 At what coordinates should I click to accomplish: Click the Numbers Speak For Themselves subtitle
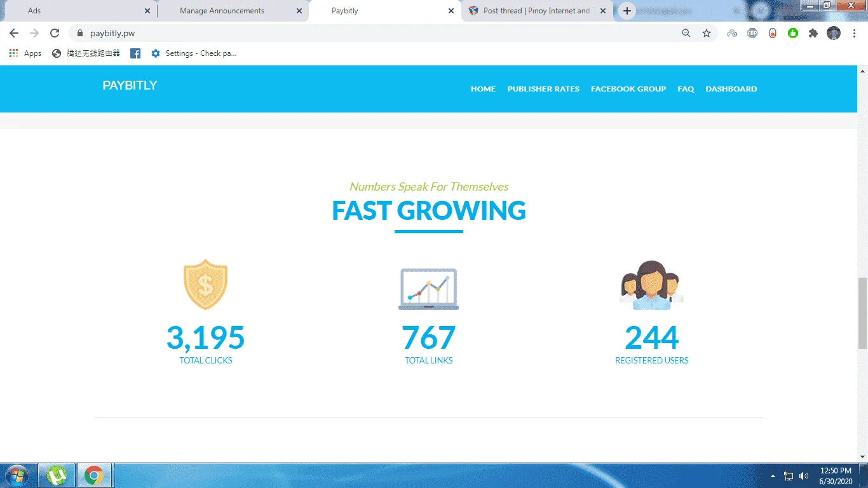tap(429, 187)
